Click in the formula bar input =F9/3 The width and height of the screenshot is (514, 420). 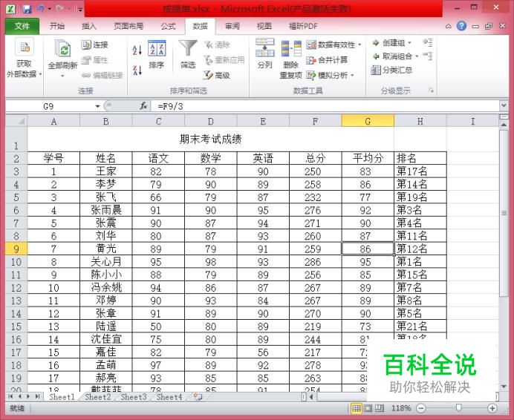pos(325,106)
